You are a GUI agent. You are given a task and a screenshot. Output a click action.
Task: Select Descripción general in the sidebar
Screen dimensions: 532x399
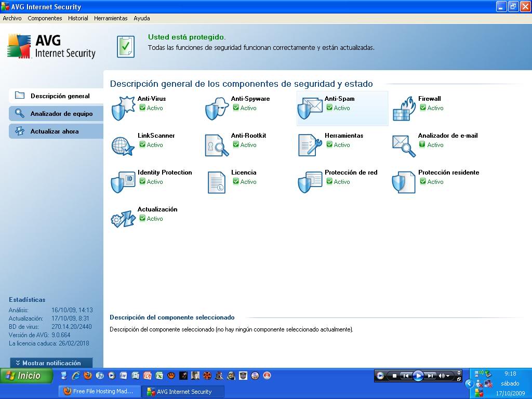[56, 96]
